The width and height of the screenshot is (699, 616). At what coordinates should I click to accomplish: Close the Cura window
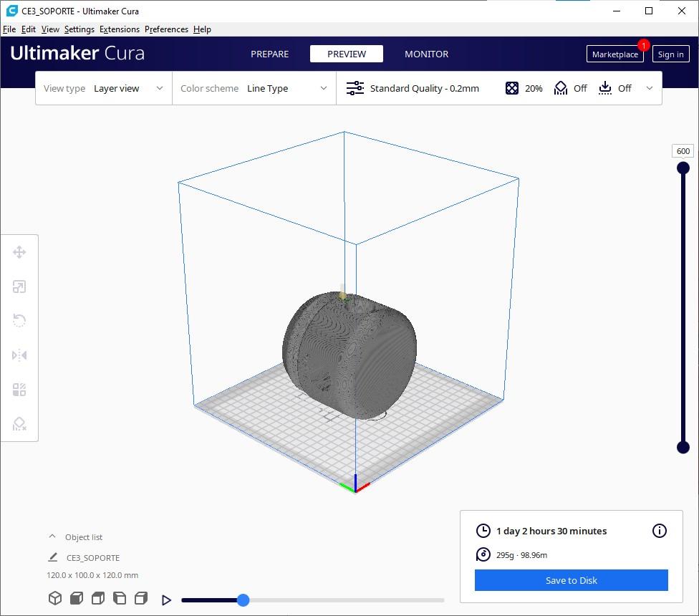click(682, 11)
